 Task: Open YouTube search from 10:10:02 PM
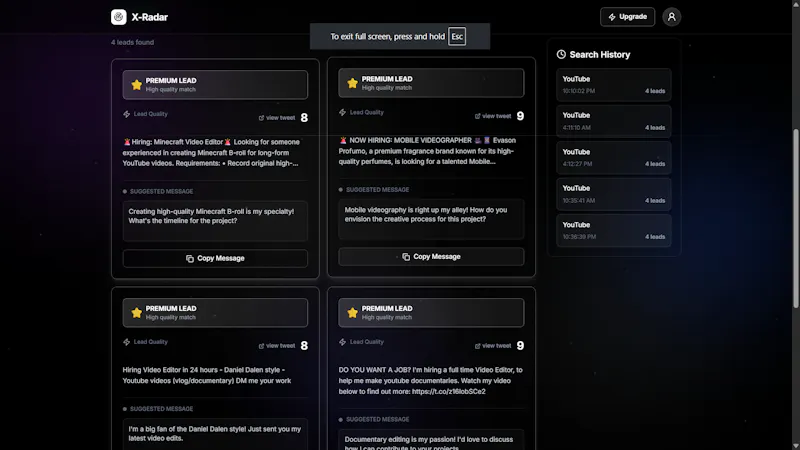pos(613,85)
